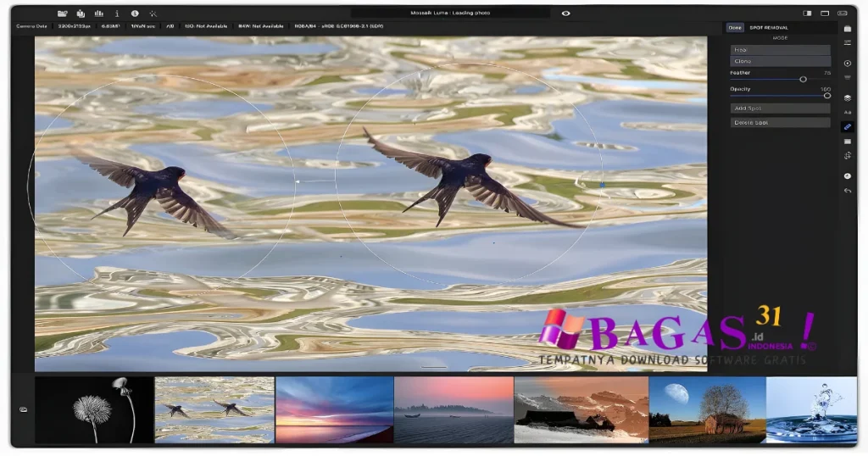Click the Done button
Screen dimensions: 868x456
point(735,28)
